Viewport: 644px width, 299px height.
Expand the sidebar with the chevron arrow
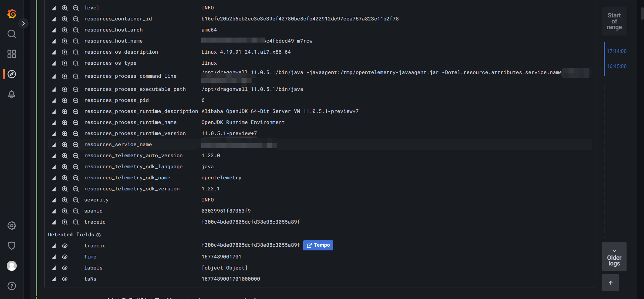(x=23, y=23)
